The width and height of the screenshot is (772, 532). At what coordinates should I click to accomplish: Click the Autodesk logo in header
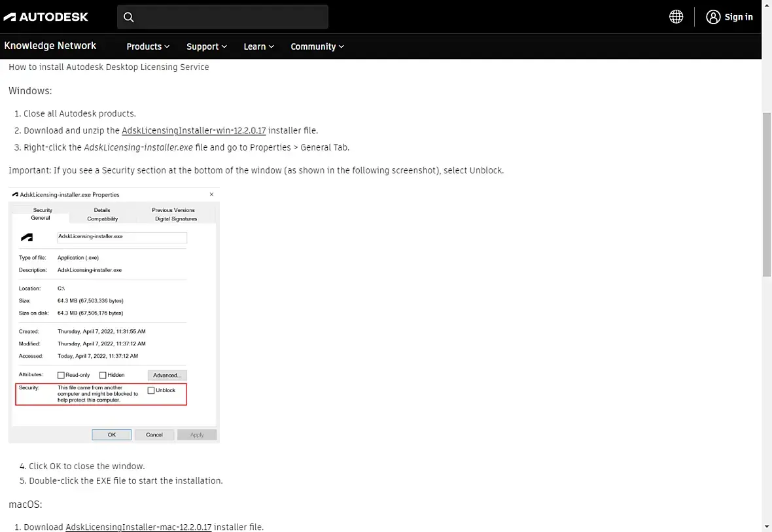(46, 17)
